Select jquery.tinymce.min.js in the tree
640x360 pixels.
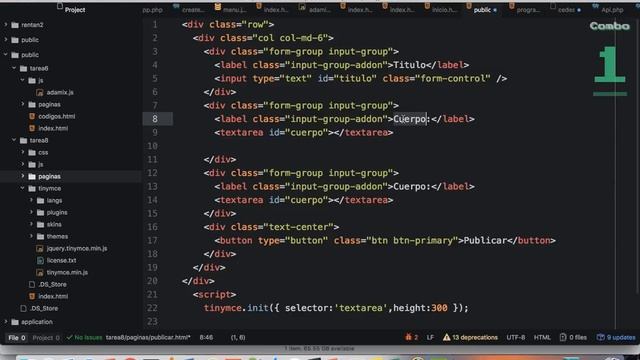click(77, 249)
